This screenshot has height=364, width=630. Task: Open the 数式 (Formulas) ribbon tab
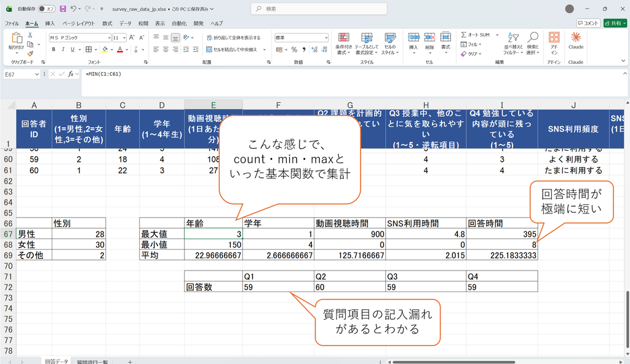[x=107, y=23]
